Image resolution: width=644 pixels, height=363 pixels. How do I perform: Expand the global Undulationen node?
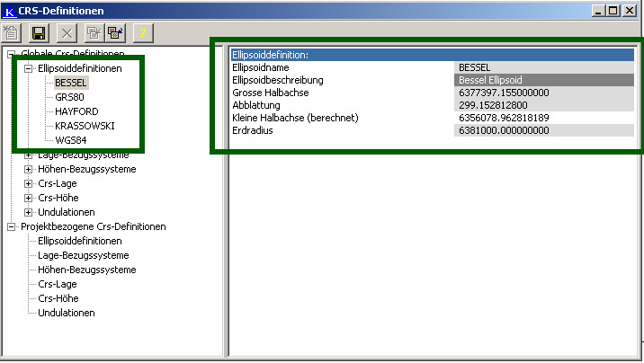coord(29,212)
